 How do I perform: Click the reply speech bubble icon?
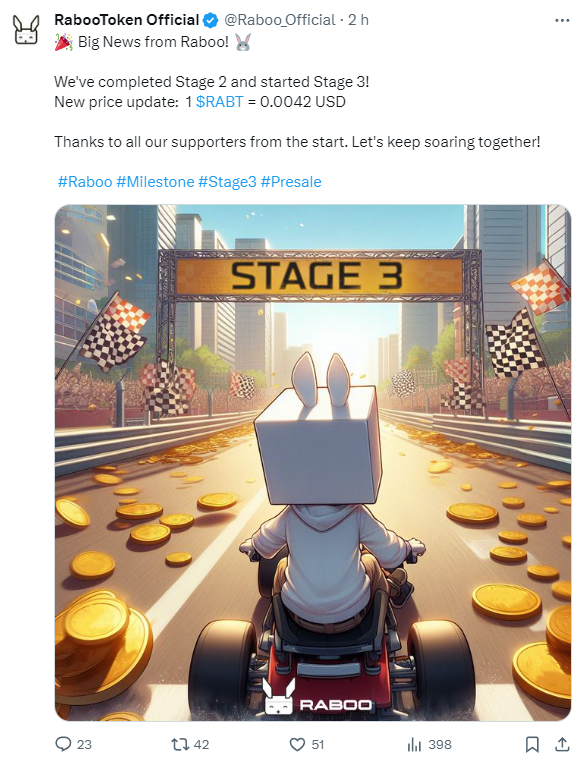coord(63,744)
